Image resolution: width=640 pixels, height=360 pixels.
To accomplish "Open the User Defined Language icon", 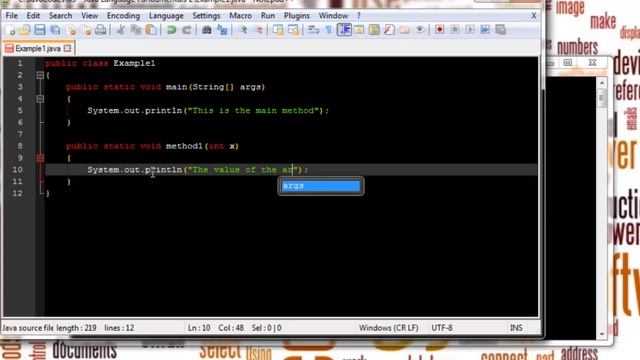I will tap(359, 30).
